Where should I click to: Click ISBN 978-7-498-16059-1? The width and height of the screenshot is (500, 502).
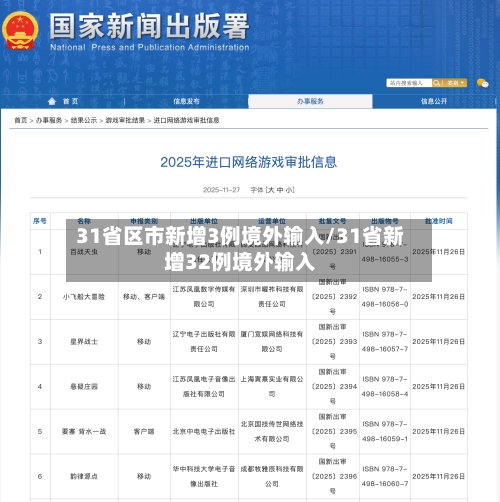coord(385,432)
